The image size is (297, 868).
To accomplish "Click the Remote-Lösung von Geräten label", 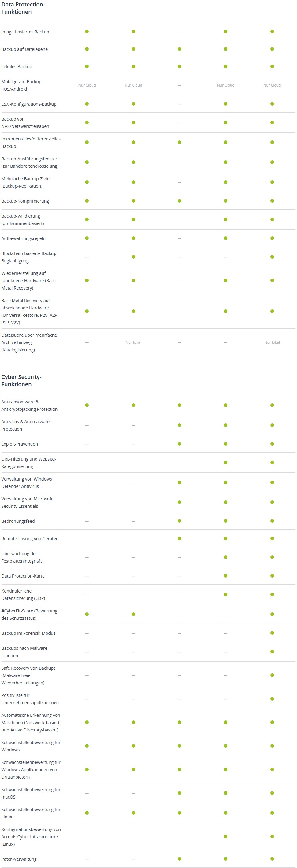I will coord(30,538).
